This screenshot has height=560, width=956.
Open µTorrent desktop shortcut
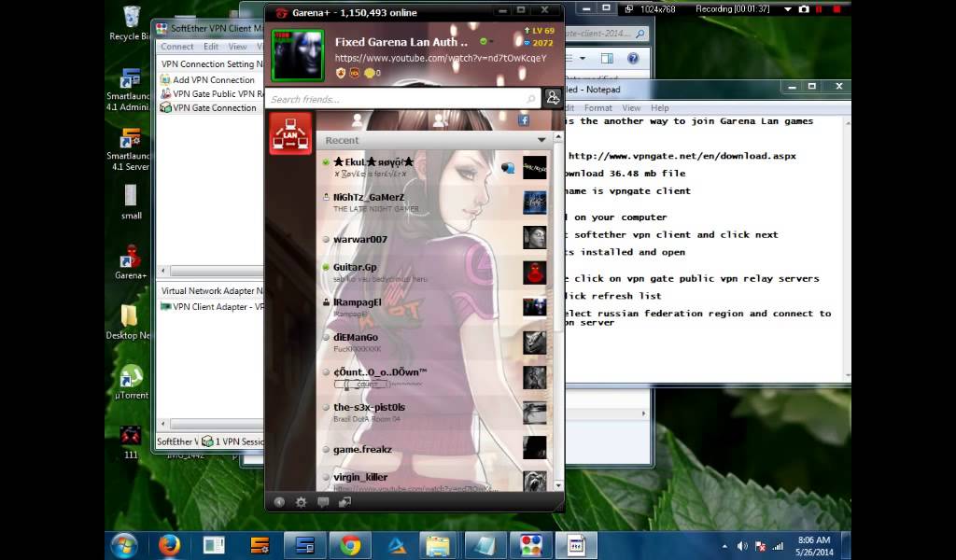tap(131, 382)
